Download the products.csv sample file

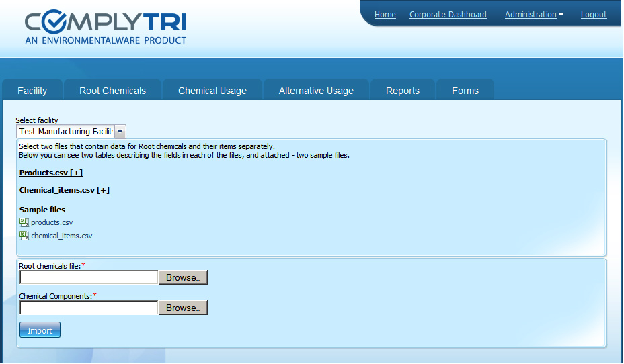[x=52, y=222]
